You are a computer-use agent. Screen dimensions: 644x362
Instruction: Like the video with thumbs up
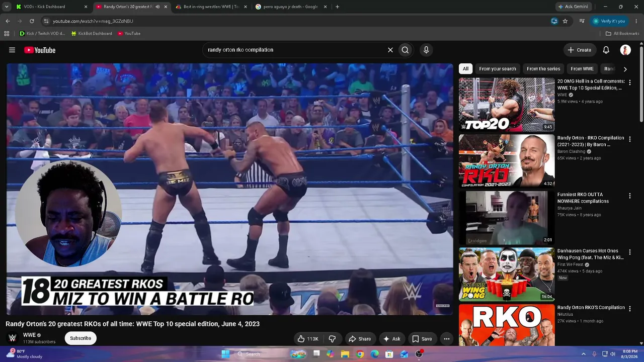coord(308,339)
